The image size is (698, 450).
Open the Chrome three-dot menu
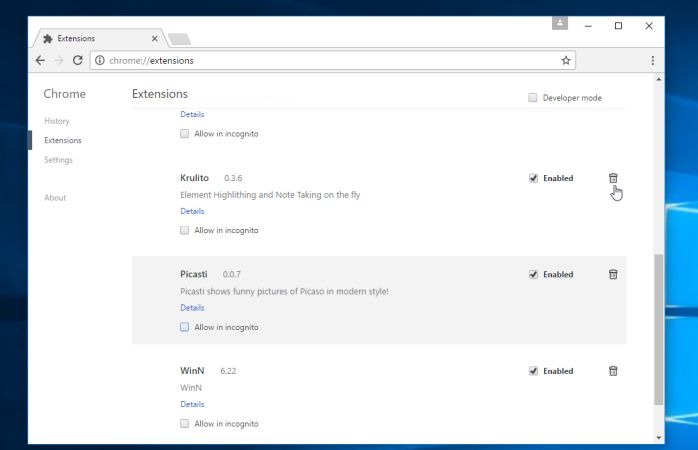click(x=652, y=60)
